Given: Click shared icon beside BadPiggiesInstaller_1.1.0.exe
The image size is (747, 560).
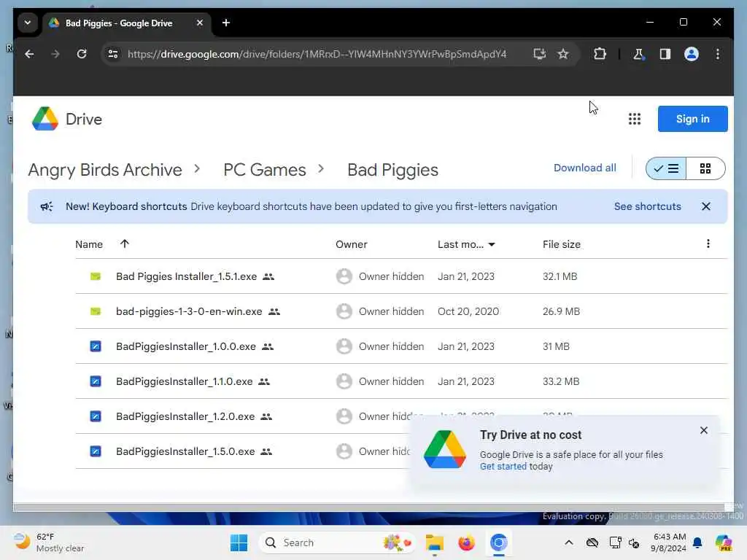Looking at the screenshot, I should (x=264, y=382).
